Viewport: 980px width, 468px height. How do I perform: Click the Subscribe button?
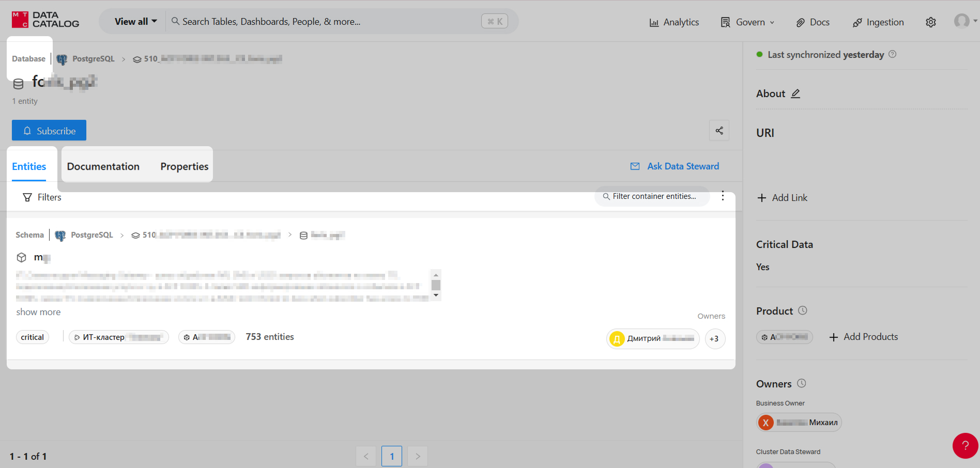click(x=49, y=131)
